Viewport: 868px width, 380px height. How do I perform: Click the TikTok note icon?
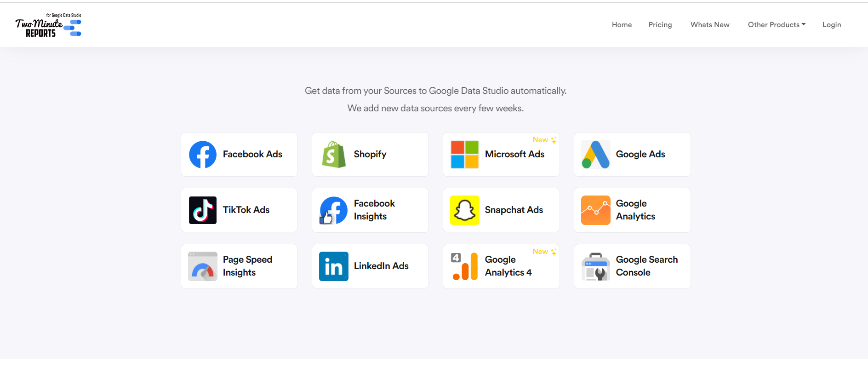203,210
